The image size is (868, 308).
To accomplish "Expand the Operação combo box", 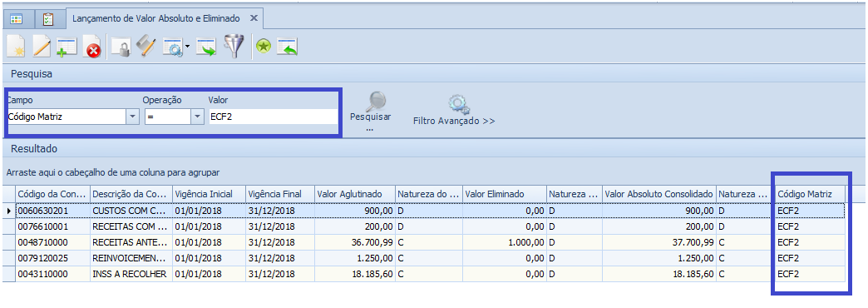I will click(198, 117).
